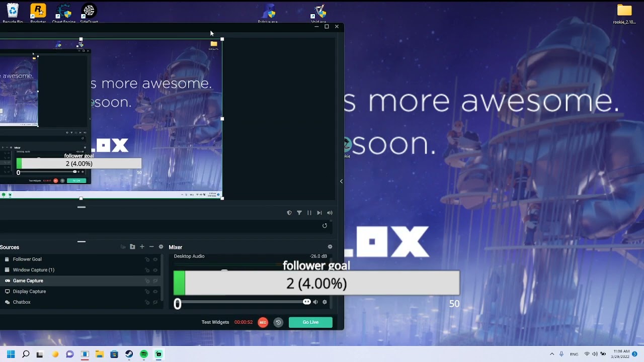644x362 pixels.
Task: Click the skip-forward icon in the editor toolbar
Action: [x=319, y=213]
